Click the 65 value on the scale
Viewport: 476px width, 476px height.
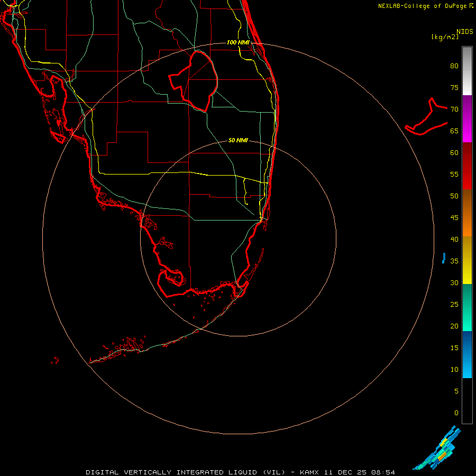point(454,131)
